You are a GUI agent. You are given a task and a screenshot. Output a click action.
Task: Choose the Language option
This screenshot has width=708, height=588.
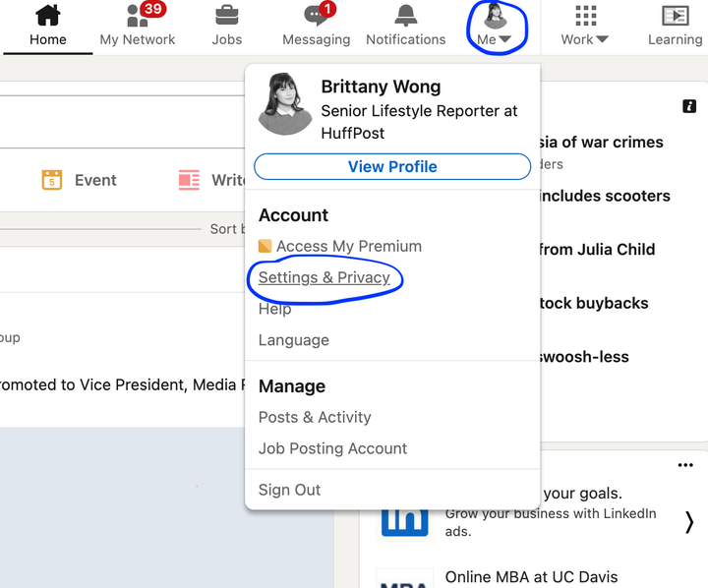tap(293, 340)
